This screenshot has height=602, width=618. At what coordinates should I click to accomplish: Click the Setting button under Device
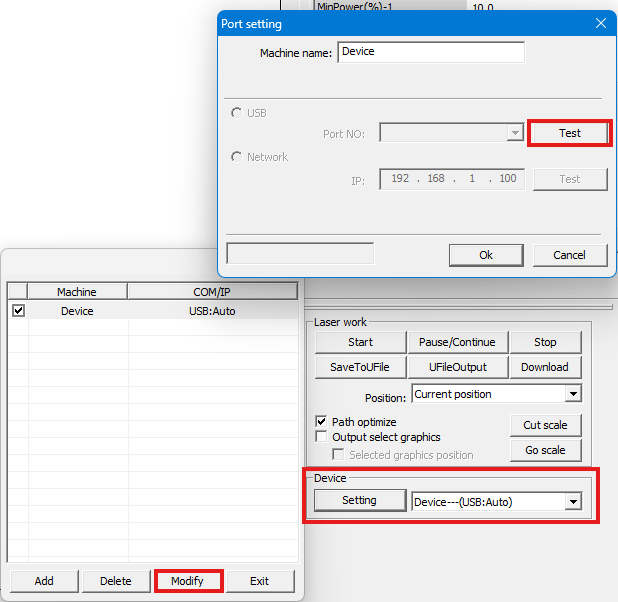pyautogui.click(x=359, y=500)
